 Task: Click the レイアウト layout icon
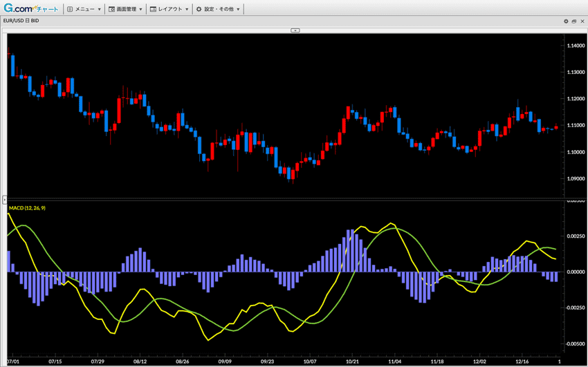pos(154,10)
